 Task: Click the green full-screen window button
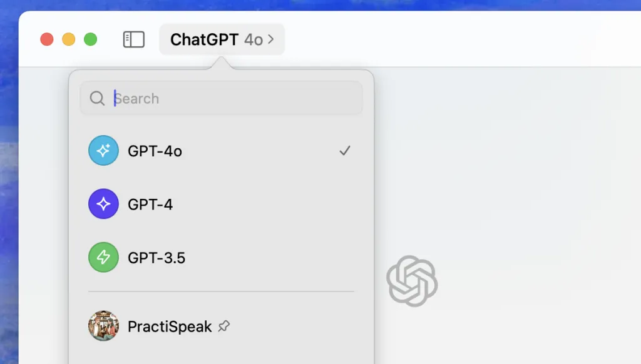click(x=91, y=39)
